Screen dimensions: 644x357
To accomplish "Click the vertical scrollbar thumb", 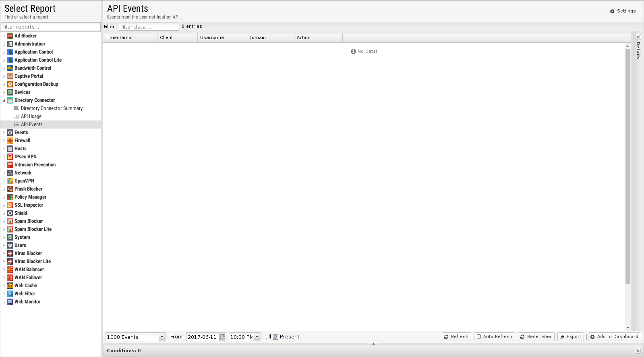I will 627,166.
